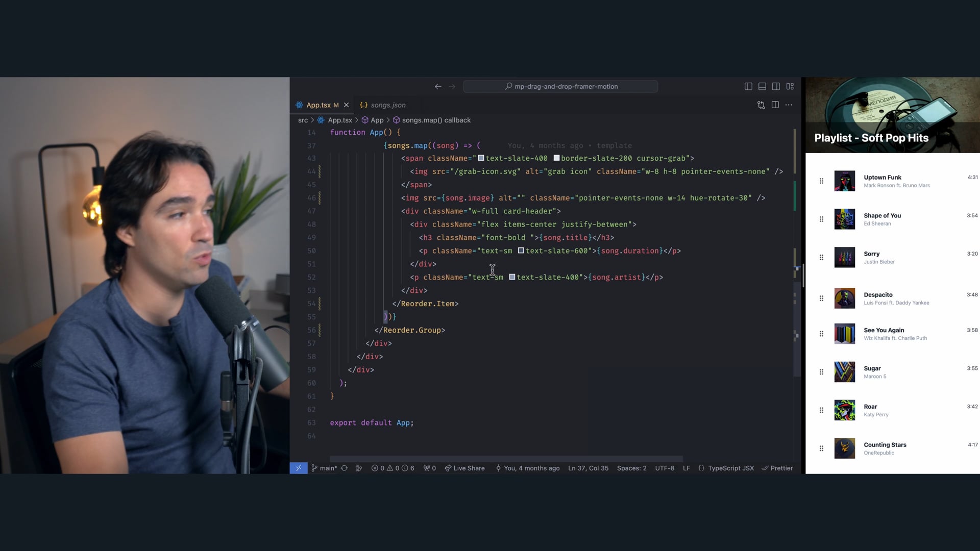
Task: Click the Open Changes compare icon
Action: pos(761,105)
